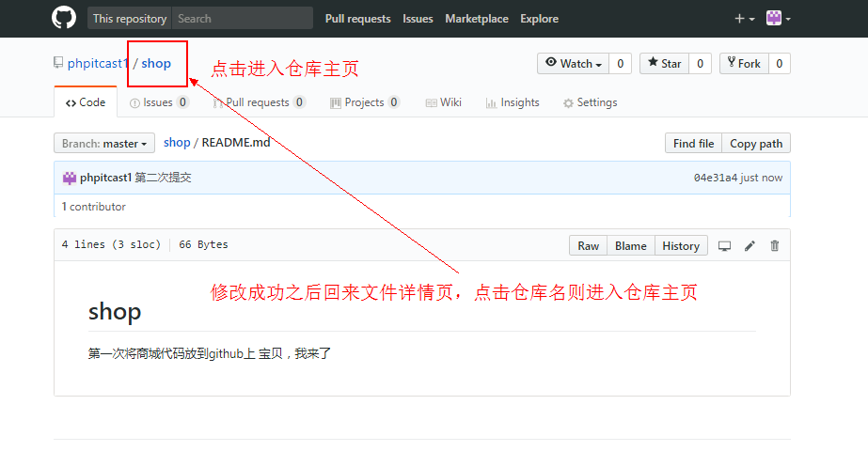Star the shop repository
This screenshot has width=868, height=467.
click(x=663, y=64)
